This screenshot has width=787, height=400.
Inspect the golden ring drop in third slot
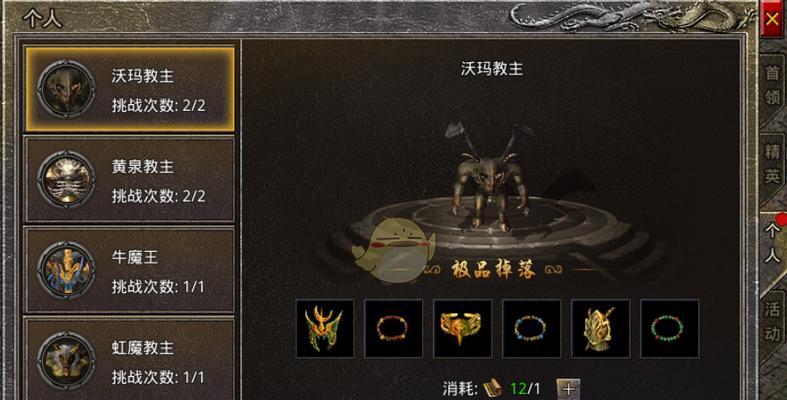[x=462, y=329]
